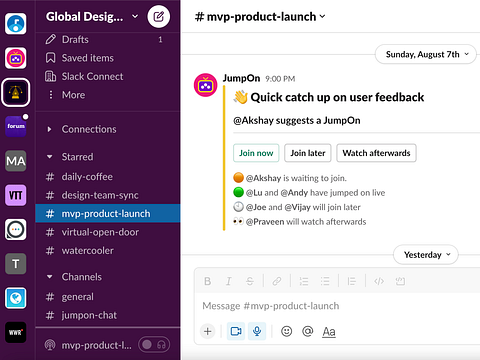
Task: Select the bold formatting icon
Action: pos(207,281)
